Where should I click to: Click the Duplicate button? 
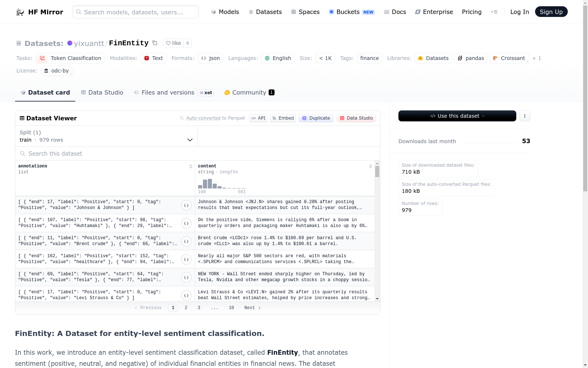(316, 118)
